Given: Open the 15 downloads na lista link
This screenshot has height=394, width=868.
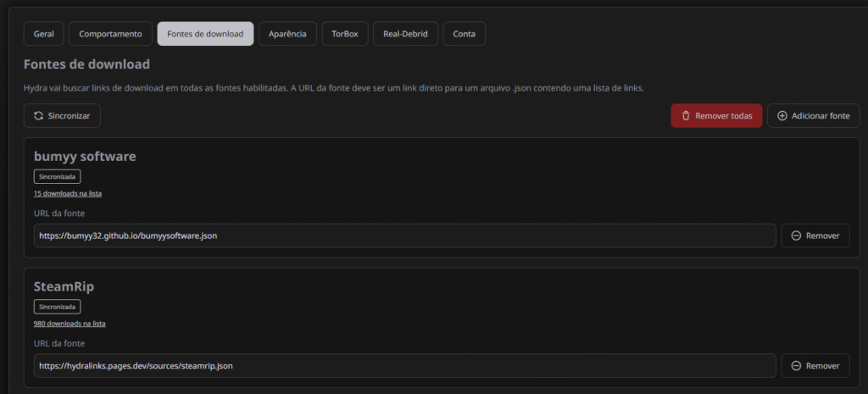Looking at the screenshot, I should [x=68, y=194].
